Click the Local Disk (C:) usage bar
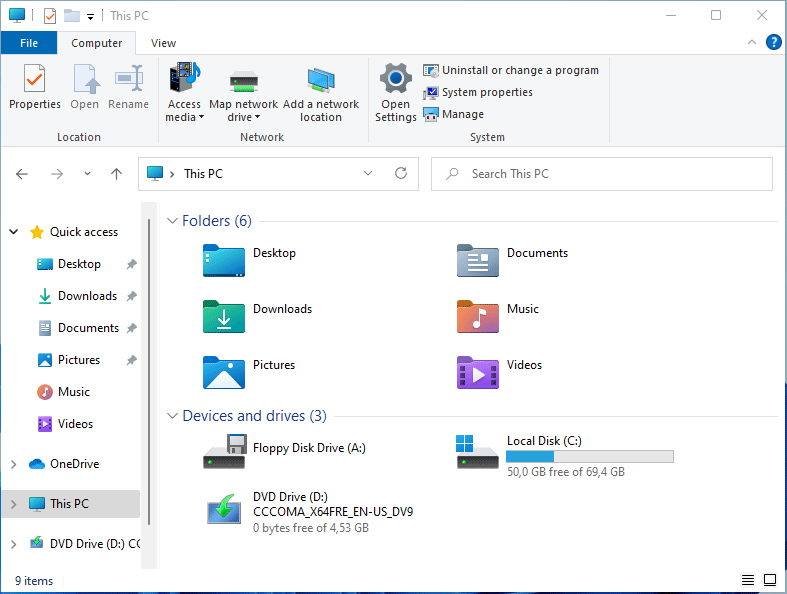Viewport: 787px width, 594px height. (590, 456)
